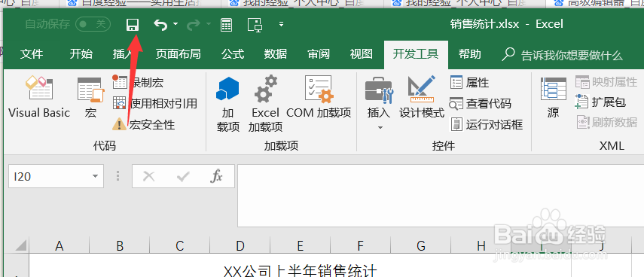The image size is (644, 277).
Task: Select column F header
Action: point(360,246)
